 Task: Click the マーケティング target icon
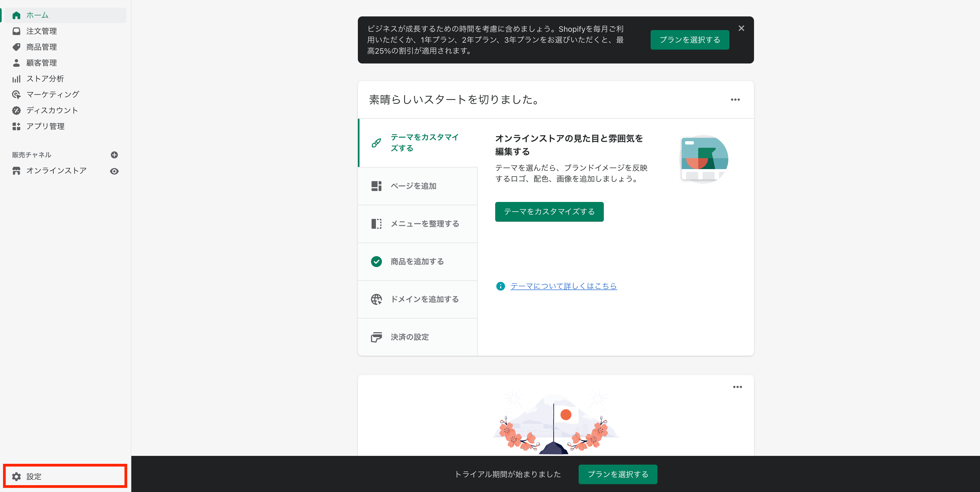(x=16, y=94)
